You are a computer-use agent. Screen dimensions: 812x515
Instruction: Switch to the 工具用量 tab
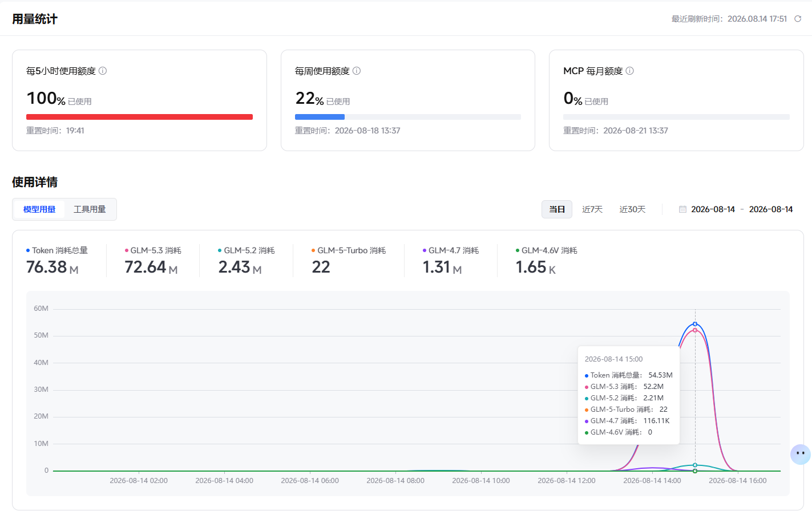pyautogui.click(x=90, y=209)
